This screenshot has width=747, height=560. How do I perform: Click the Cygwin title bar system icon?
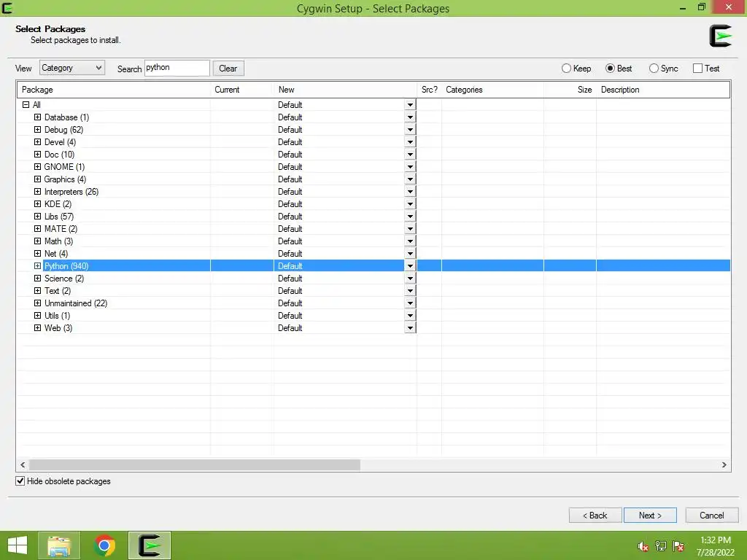pos(7,7)
